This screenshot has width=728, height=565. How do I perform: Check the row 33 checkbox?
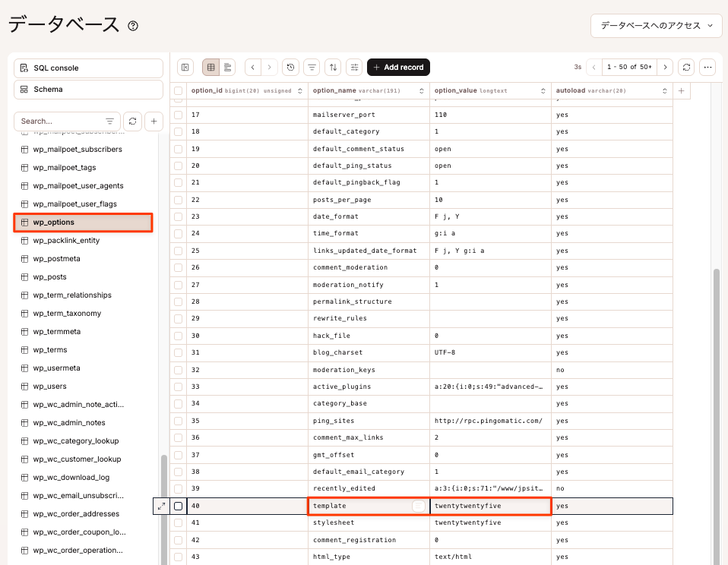click(179, 387)
